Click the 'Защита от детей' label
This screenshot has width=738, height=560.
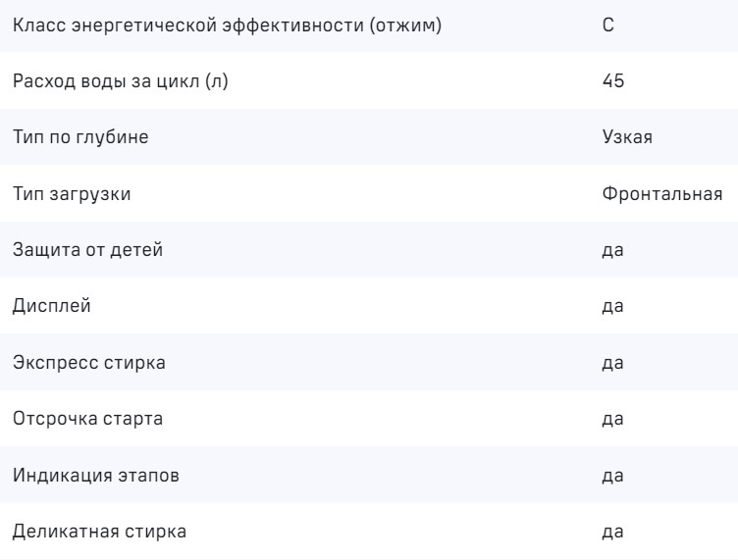tap(87, 250)
